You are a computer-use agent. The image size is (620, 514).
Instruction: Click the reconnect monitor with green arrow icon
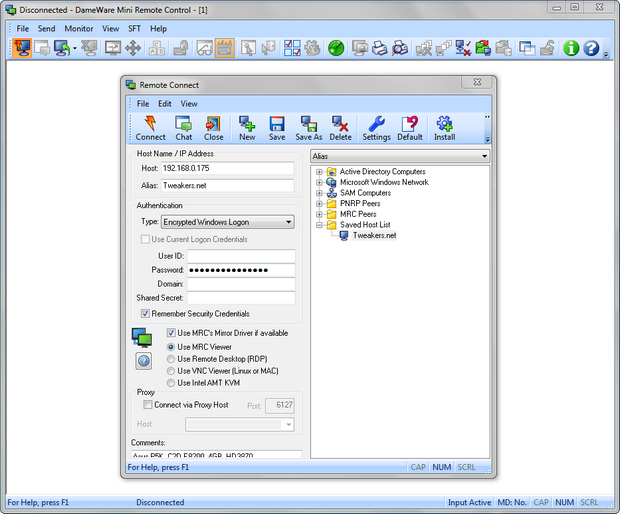coord(62,48)
